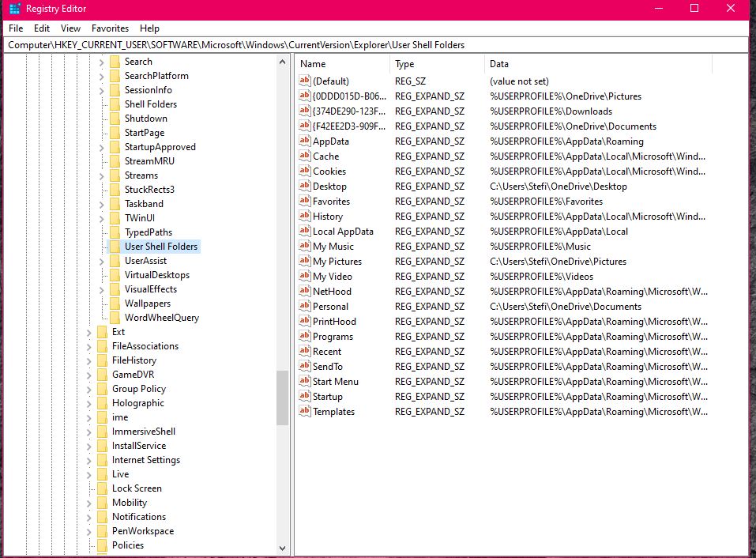Open the Help menu
756x558 pixels.
tap(149, 28)
